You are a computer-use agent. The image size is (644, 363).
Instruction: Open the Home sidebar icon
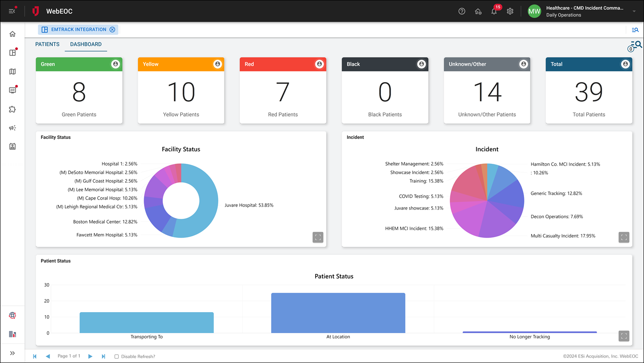pyautogui.click(x=12, y=33)
